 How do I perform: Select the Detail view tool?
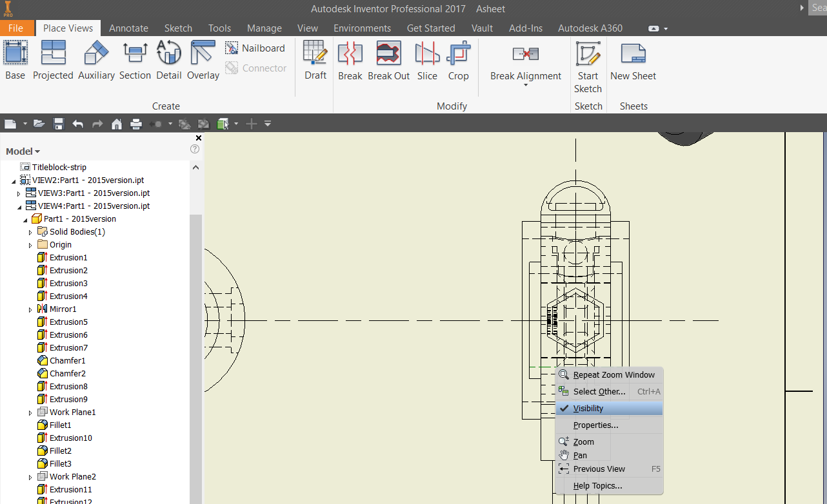click(168, 61)
